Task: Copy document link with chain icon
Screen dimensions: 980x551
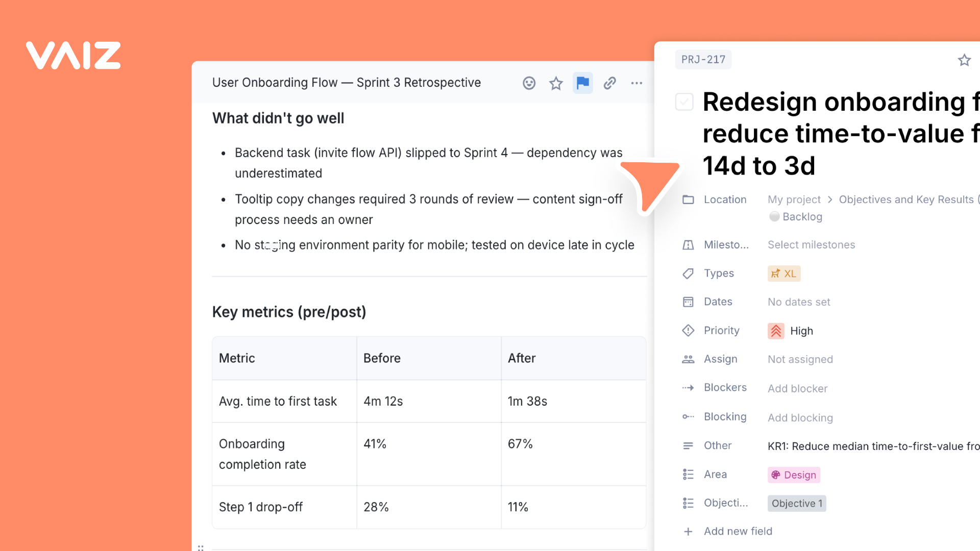Action: tap(609, 83)
